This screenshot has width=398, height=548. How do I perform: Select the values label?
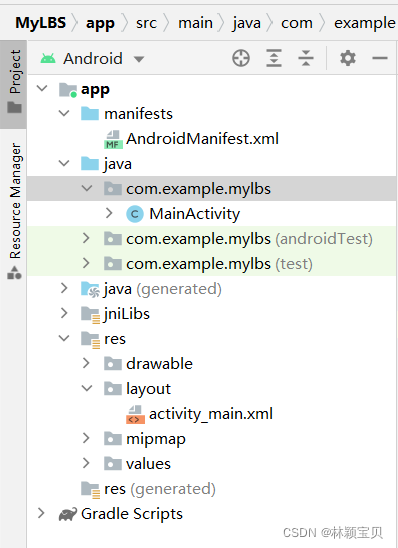pyautogui.click(x=148, y=464)
